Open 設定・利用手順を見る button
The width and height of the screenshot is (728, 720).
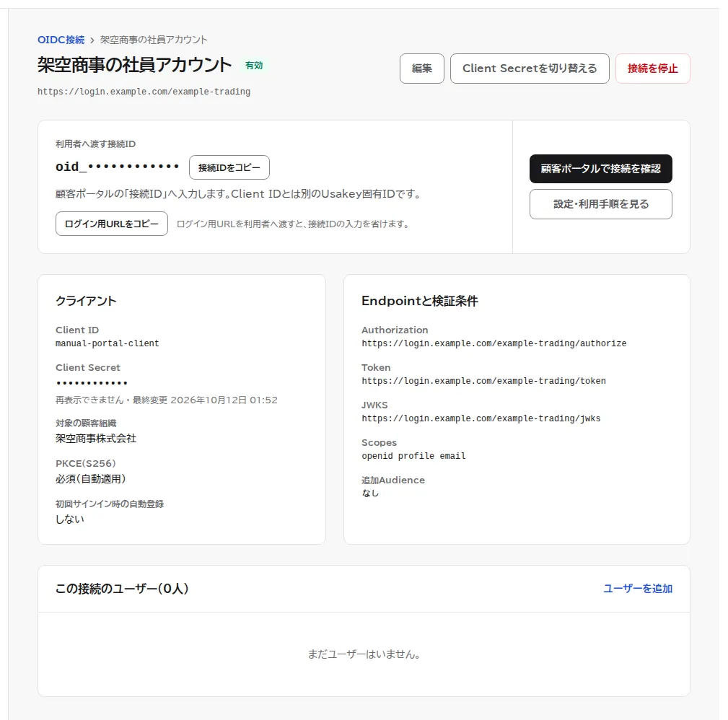click(x=600, y=204)
